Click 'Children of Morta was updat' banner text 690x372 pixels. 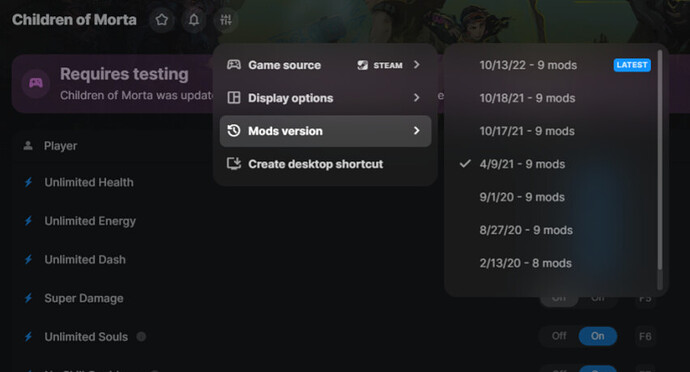[136, 96]
